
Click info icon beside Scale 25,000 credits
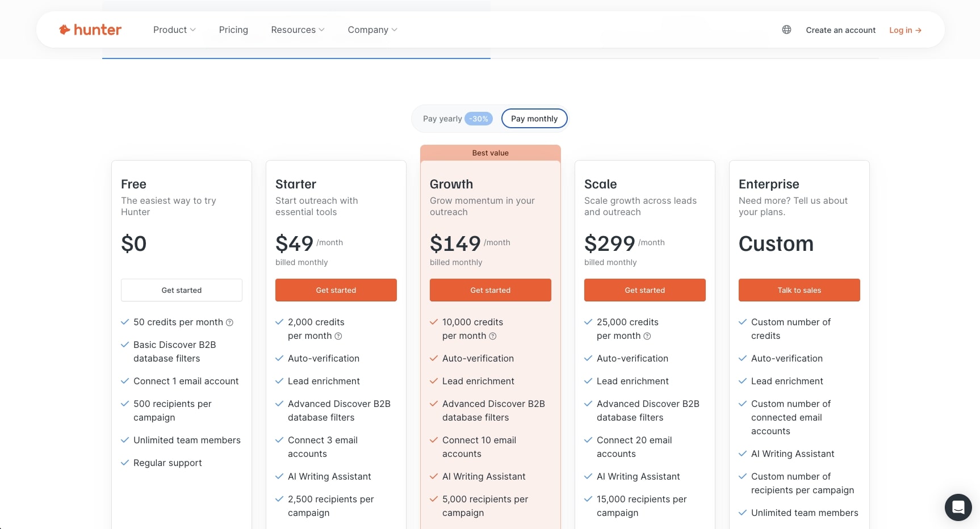(647, 336)
